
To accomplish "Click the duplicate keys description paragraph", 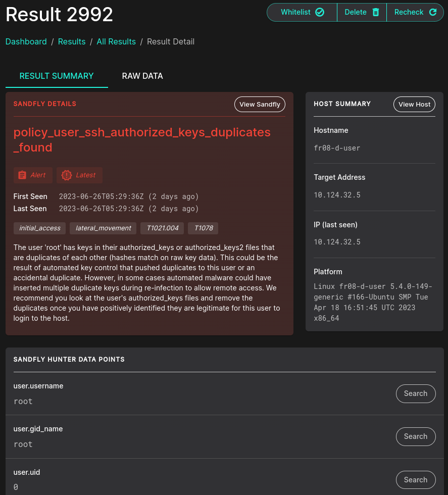I will tap(146, 283).
